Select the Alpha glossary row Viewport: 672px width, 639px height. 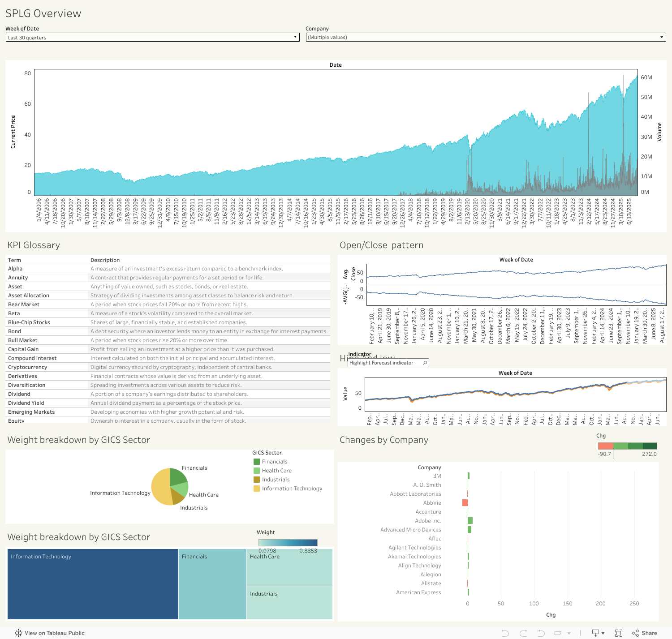point(168,269)
